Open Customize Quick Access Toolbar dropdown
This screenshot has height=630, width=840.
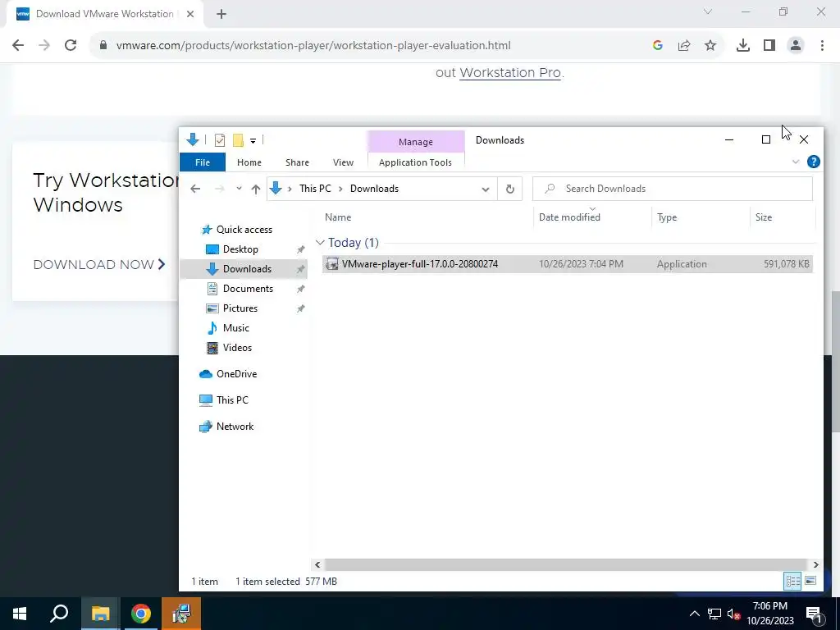click(253, 141)
